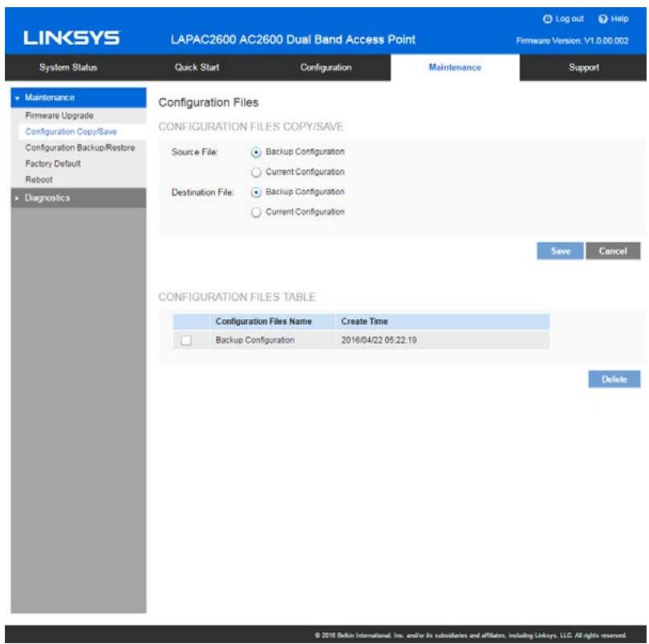
Task: Click the LAPAC2600 AC2600 product title
Action: (293, 40)
